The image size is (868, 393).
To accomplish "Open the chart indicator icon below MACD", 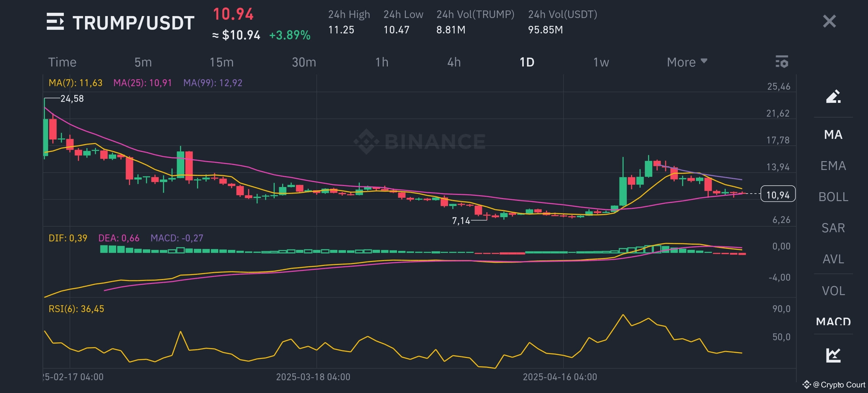I will coord(833,355).
